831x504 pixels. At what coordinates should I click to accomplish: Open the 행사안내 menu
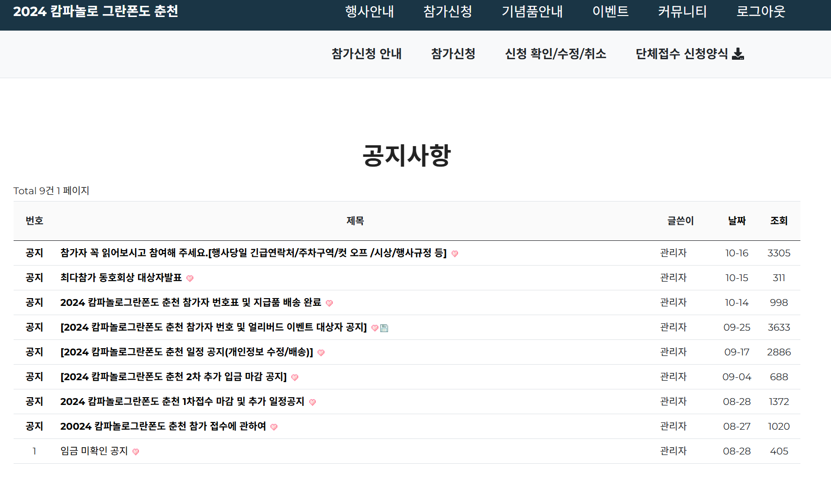coord(369,11)
